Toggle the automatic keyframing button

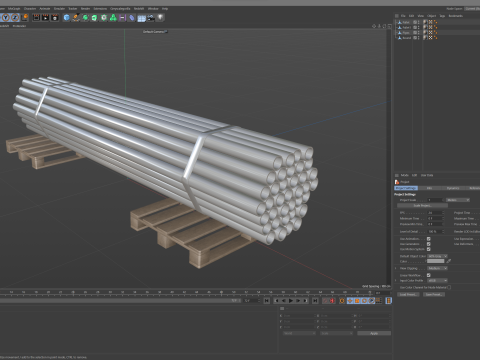tap(332, 301)
